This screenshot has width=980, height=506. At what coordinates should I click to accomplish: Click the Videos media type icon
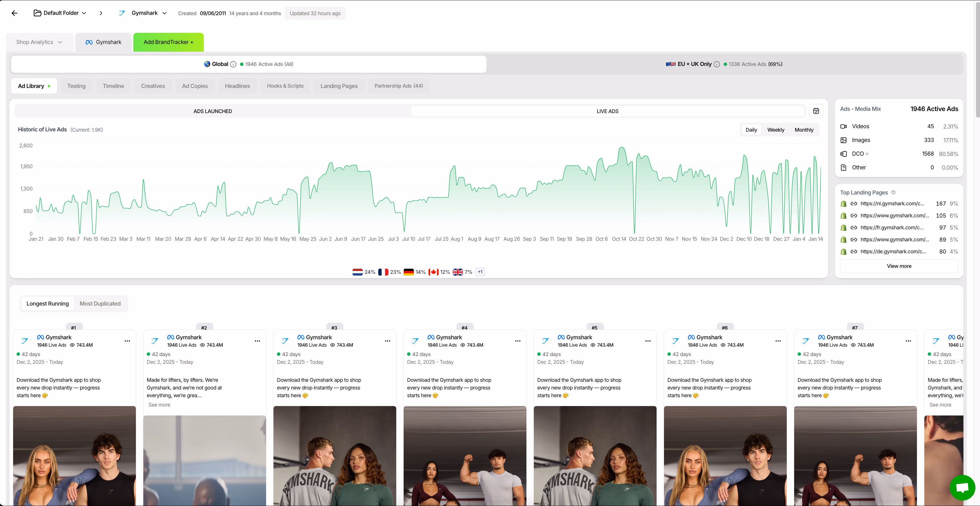pyautogui.click(x=844, y=126)
